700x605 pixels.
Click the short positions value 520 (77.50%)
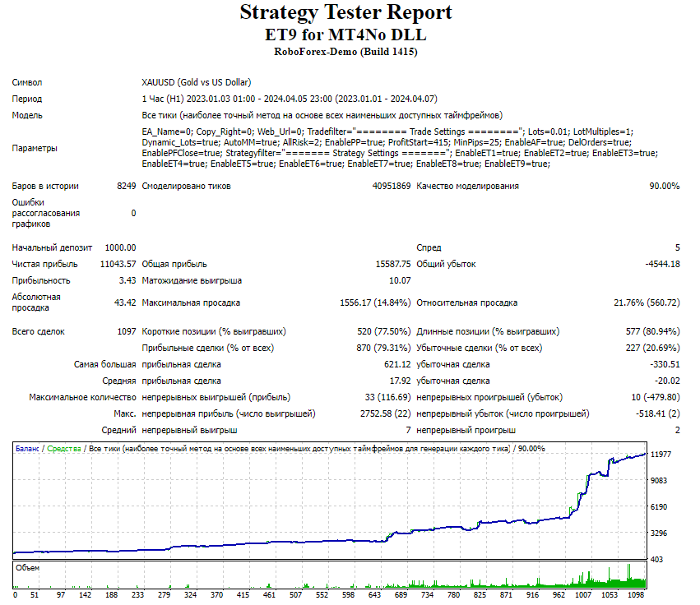(x=384, y=331)
